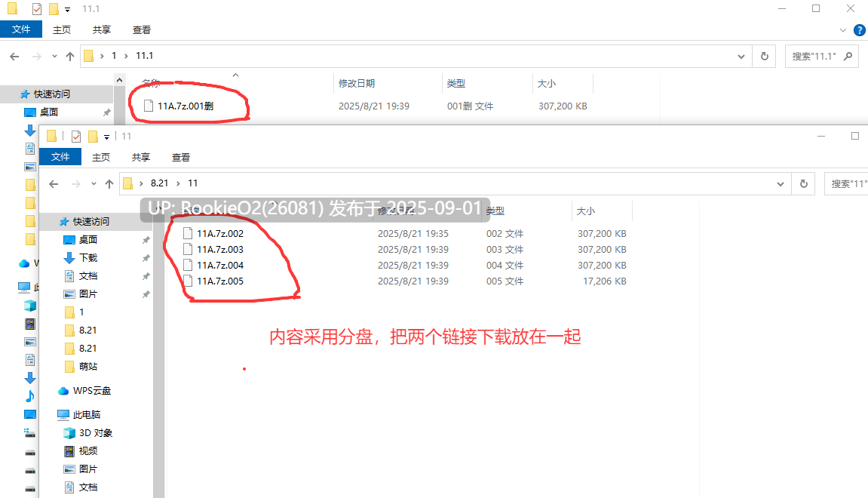
Task: Expand address bar history in window 11
Action: [781, 184]
